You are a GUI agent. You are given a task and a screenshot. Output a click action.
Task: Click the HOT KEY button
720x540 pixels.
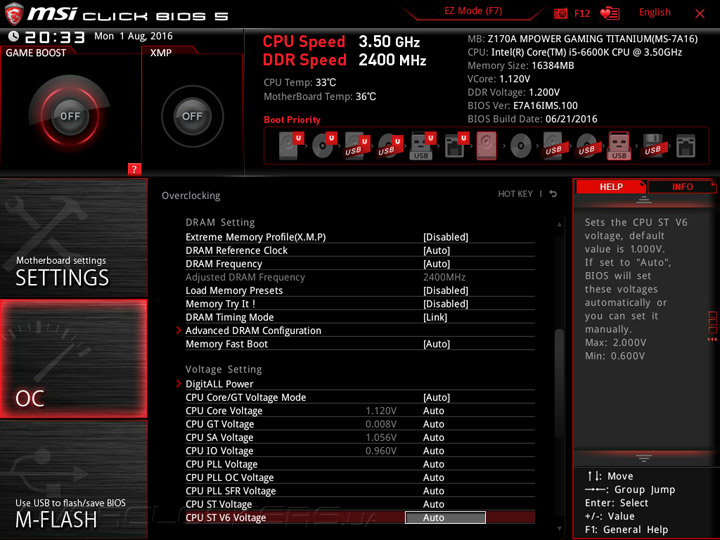tap(515, 194)
